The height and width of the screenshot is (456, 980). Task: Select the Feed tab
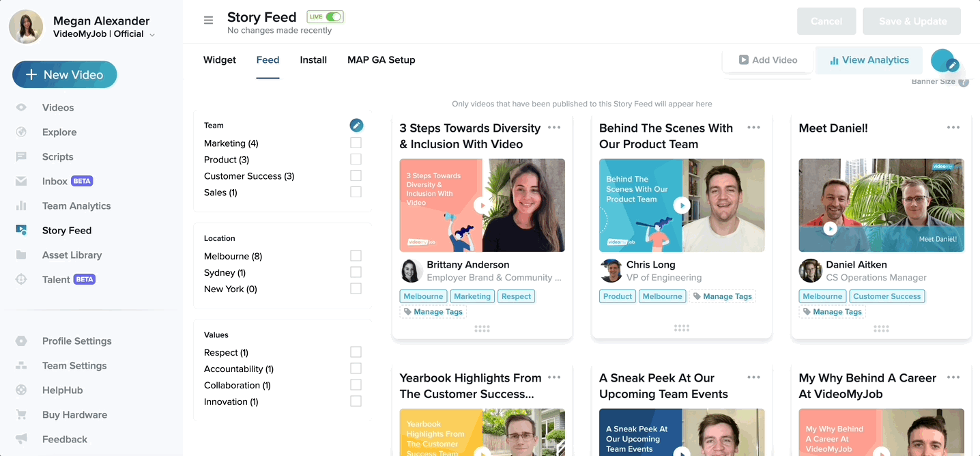tap(268, 60)
